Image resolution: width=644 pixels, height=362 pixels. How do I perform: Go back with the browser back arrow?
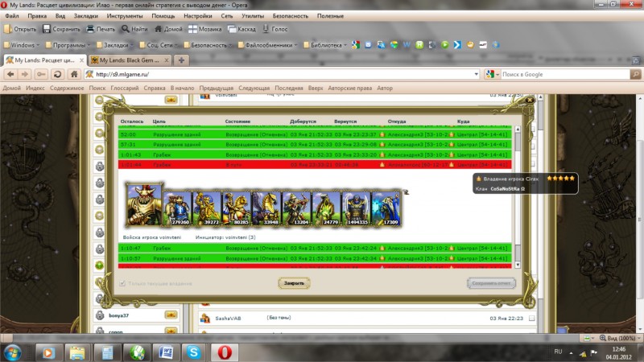tap(10, 74)
